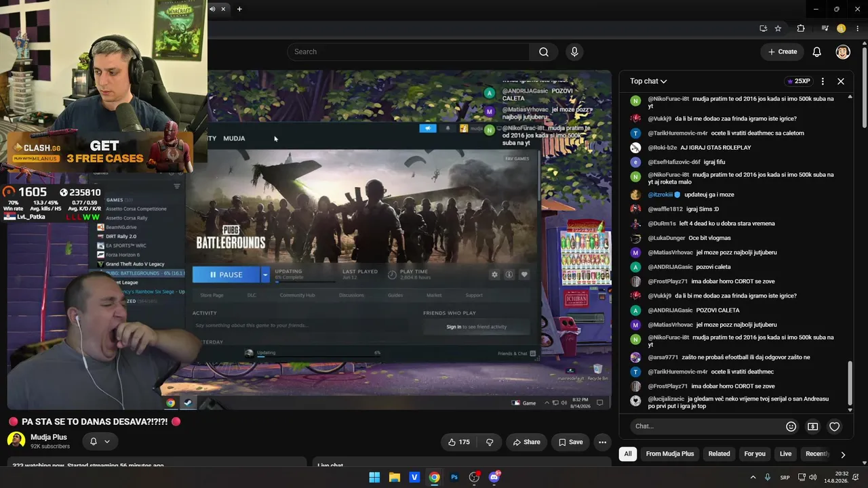The width and height of the screenshot is (868, 488).
Task: Open the emoji picker in chat
Action: [x=791, y=426]
